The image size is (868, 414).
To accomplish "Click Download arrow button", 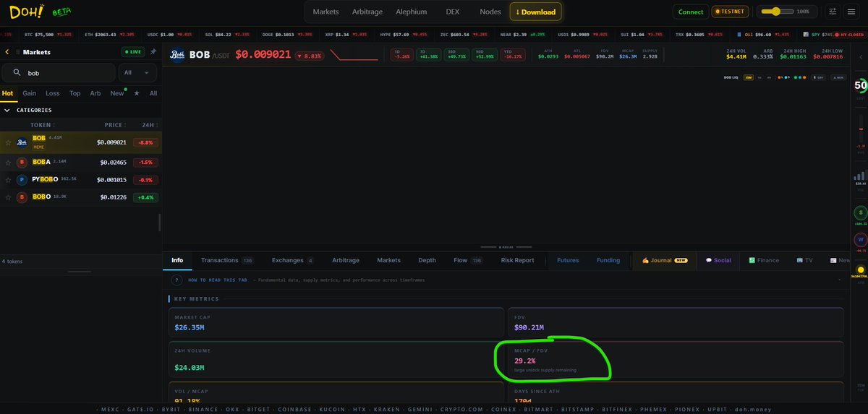I will [535, 12].
